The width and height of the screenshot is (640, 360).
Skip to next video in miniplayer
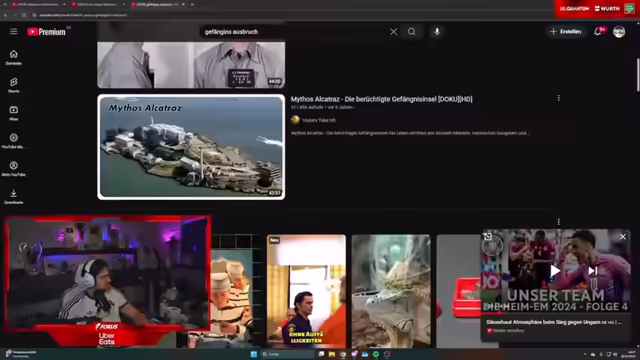pos(593,271)
